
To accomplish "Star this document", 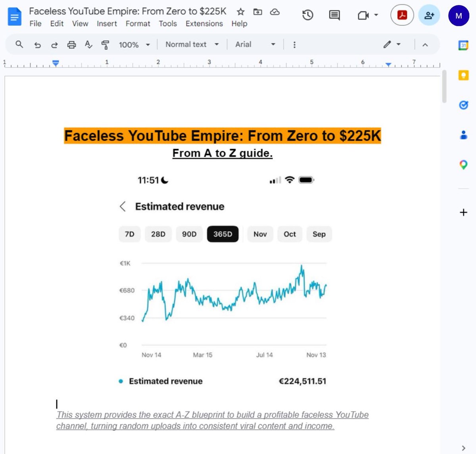I will pos(240,12).
